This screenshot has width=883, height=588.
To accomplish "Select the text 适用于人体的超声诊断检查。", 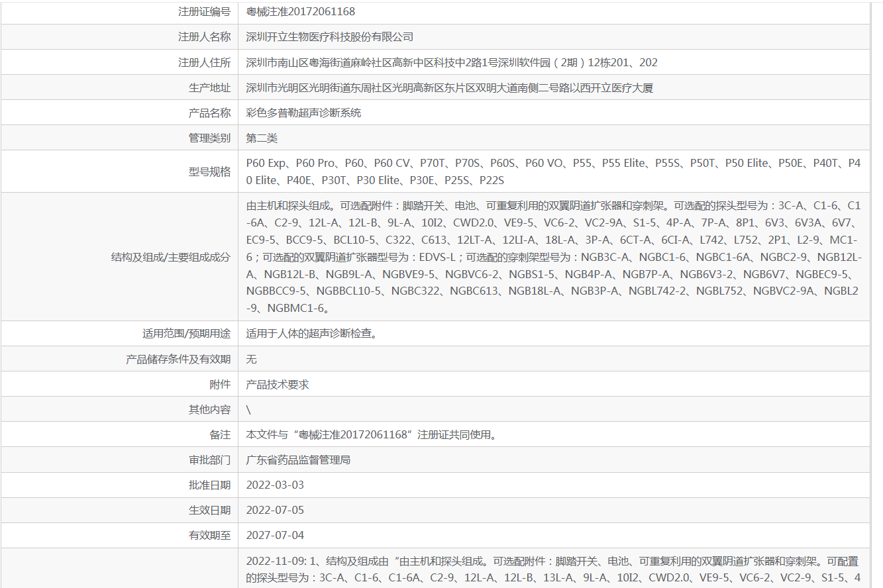I will (311, 333).
